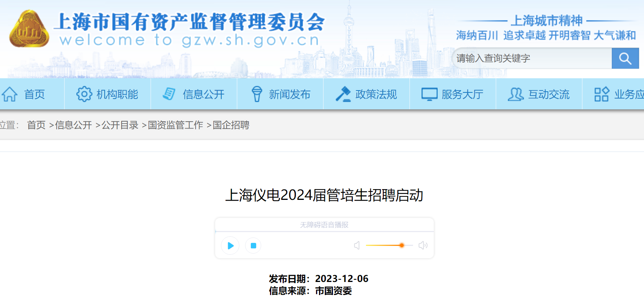Viewport: 644px width, 300px height.
Task: Click the microphone icon beside 新闻发布
Action: tap(257, 94)
